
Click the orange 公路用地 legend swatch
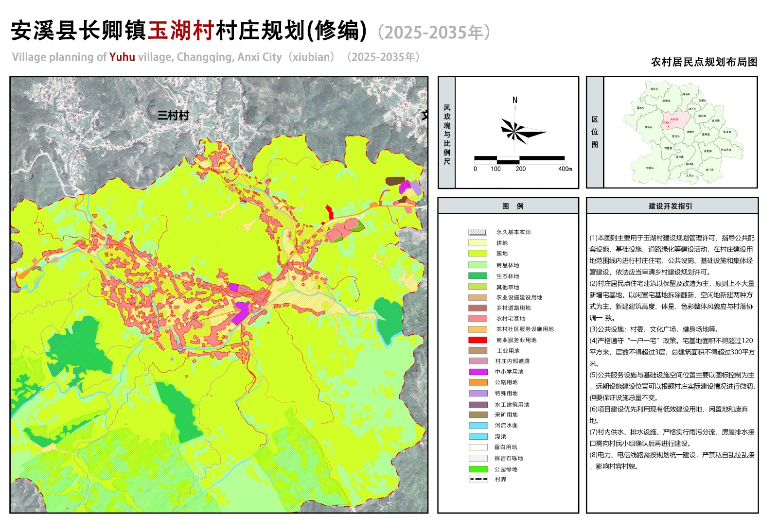(477, 382)
